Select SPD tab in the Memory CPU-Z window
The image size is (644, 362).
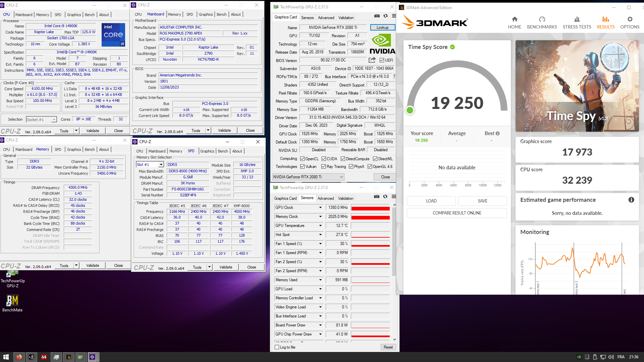tap(58, 149)
